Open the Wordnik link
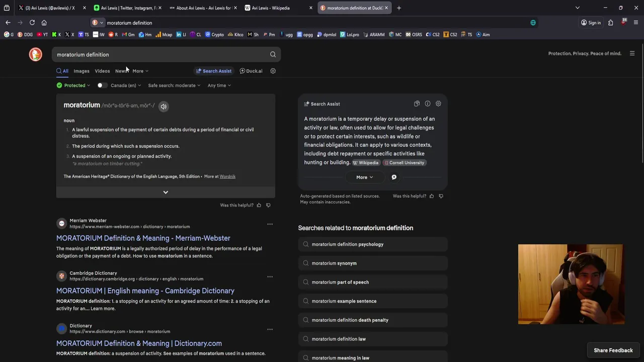The image size is (644, 362). pos(227,176)
